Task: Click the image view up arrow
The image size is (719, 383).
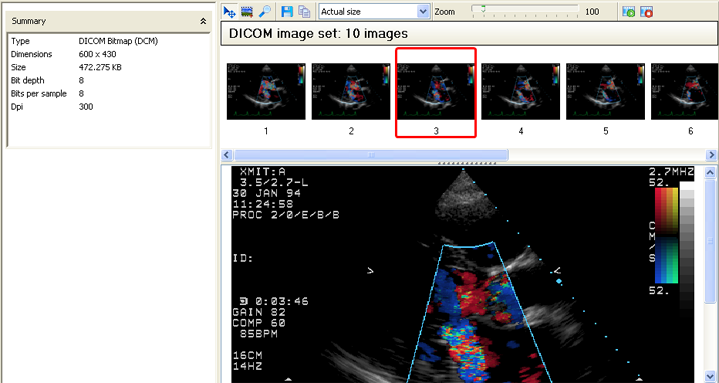Action: click(710, 173)
